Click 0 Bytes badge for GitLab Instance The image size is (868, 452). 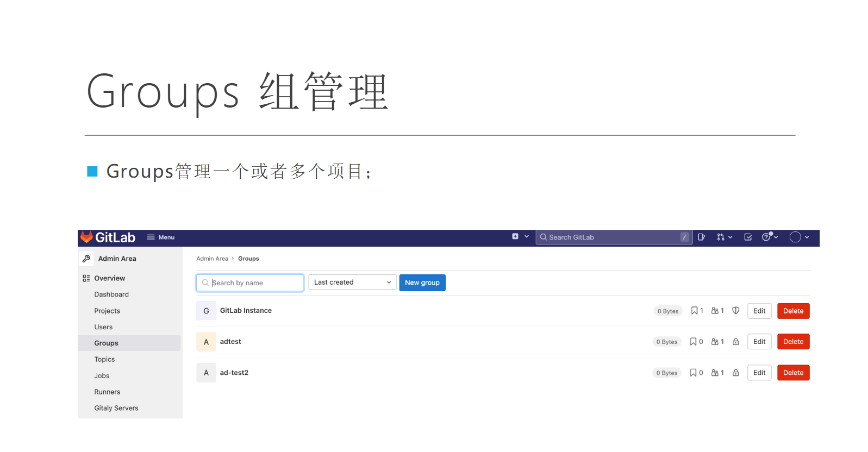click(x=668, y=311)
